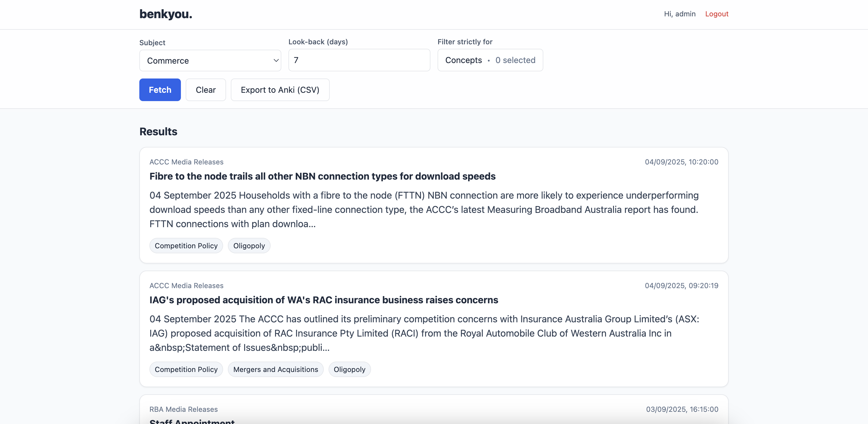This screenshot has width=868, height=424.
Task: Click the Clear button
Action: 206,90
